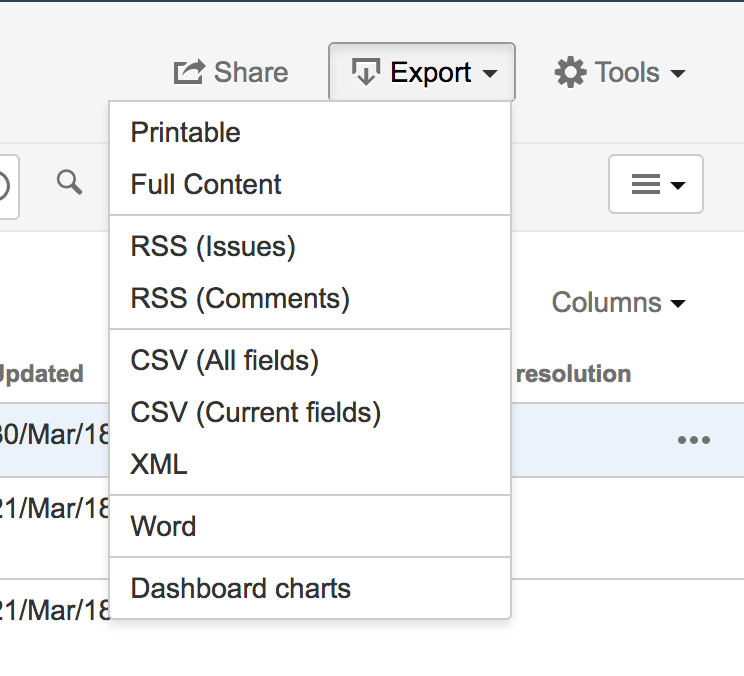Open the list view switcher dropdown
744x676 pixels.
click(x=656, y=184)
